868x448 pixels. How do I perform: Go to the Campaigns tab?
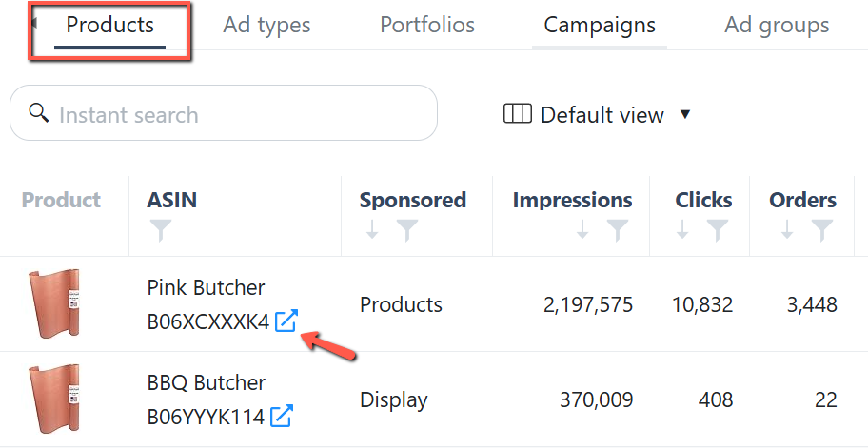click(600, 25)
